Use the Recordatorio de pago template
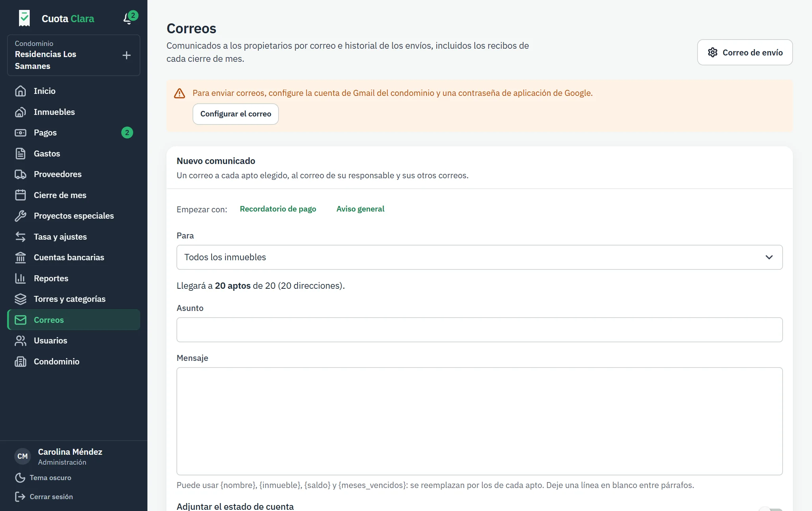 coord(278,209)
